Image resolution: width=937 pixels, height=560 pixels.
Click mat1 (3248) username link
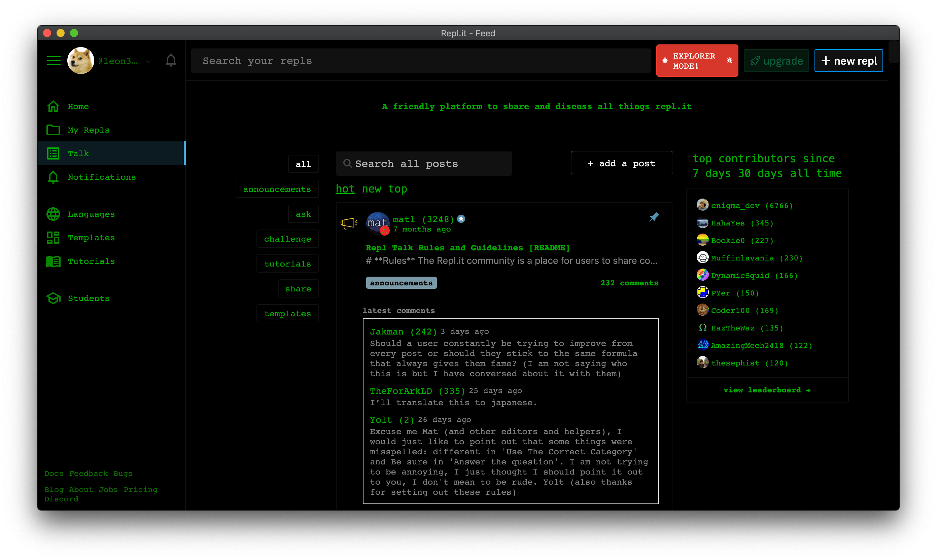(423, 219)
